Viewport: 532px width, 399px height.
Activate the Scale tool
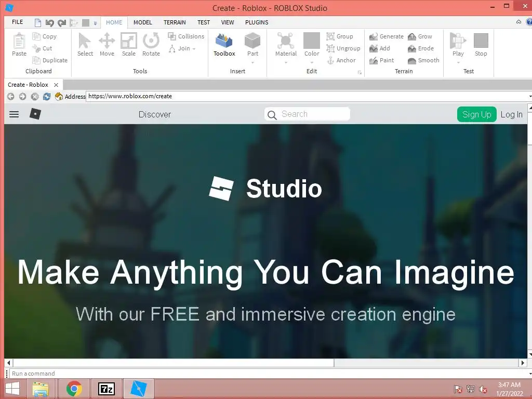click(129, 45)
